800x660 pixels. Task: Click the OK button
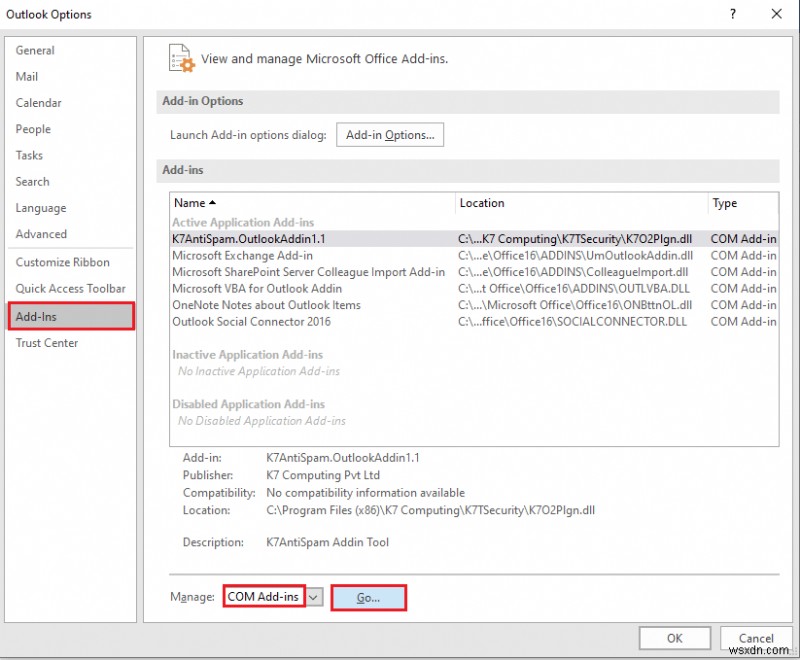(x=675, y=638)
